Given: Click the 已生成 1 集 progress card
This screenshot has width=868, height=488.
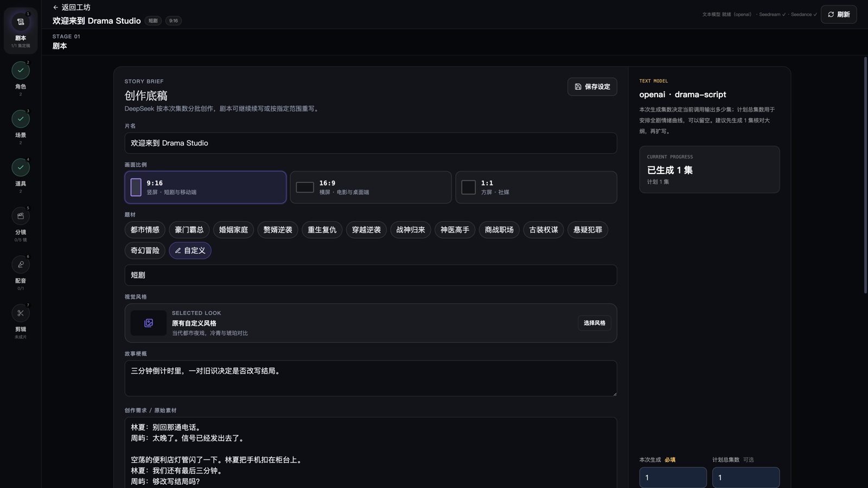Looking at the screenshot, I should tap(709, 170).
